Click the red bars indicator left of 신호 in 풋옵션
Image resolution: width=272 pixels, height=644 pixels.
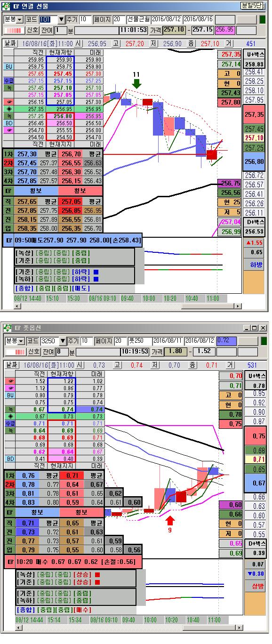(x=14, y=351)
